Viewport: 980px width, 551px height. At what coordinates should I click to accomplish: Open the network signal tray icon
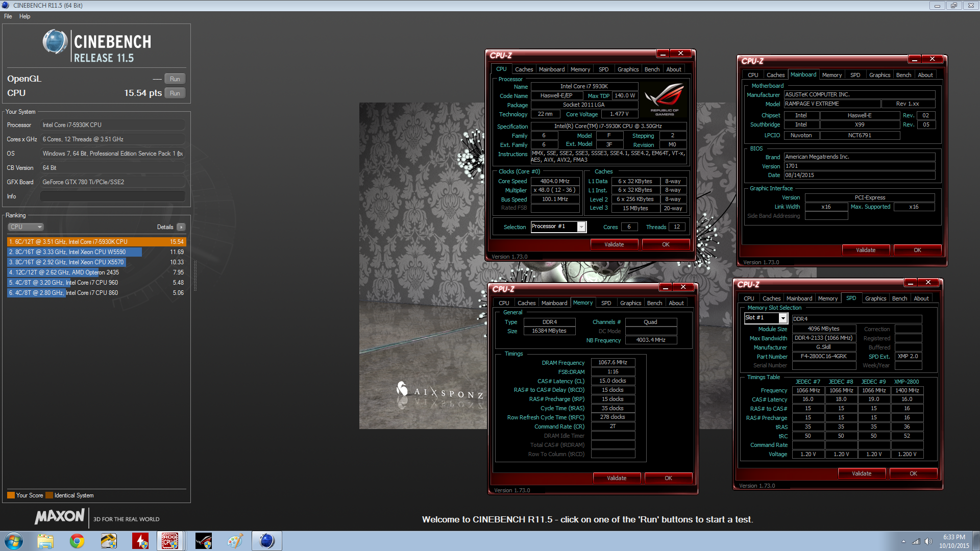click(x=916, y=541)
